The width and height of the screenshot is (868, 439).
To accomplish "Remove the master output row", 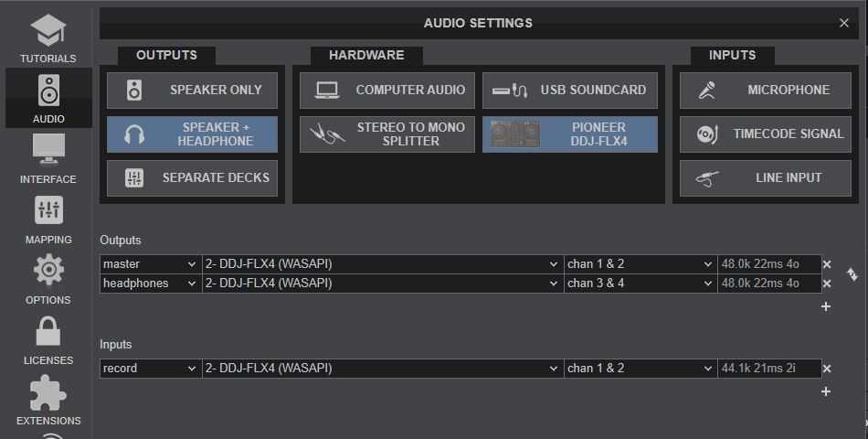I will coord(826,264).
